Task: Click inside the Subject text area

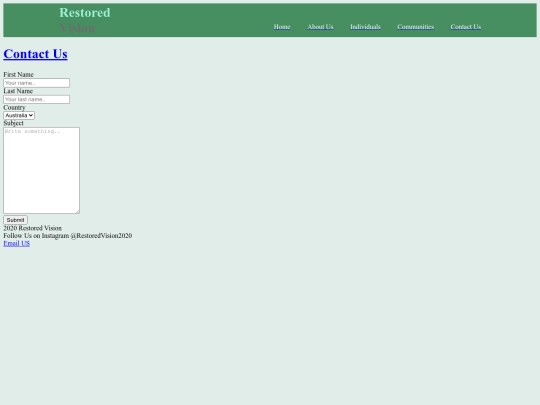Action: pyautogui.click(x=41, y=170)
